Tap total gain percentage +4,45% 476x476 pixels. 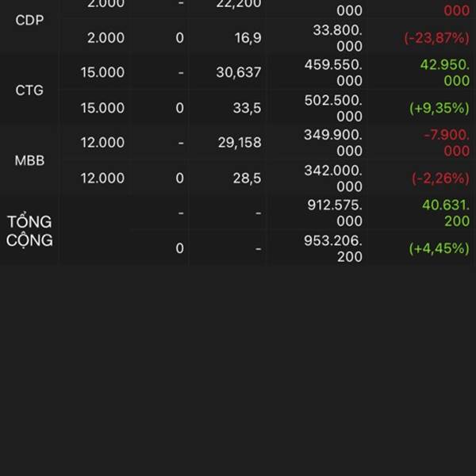coord(439,248)
